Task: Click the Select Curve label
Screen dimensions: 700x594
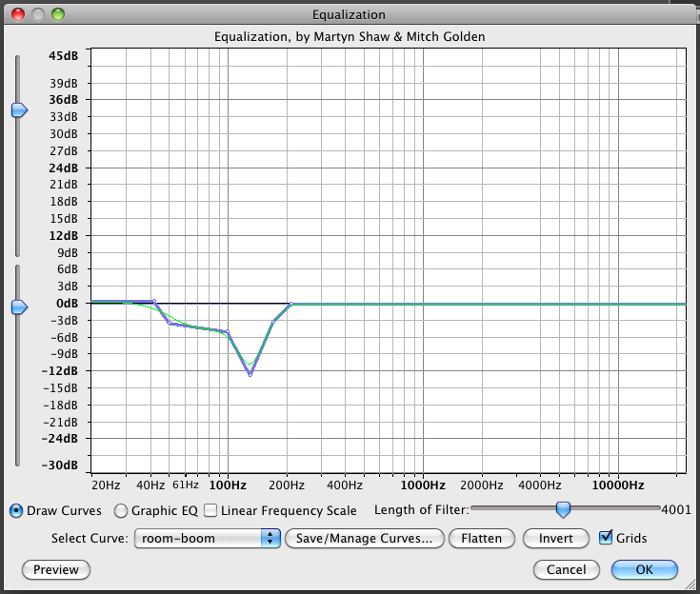Action: click(90, 538)
